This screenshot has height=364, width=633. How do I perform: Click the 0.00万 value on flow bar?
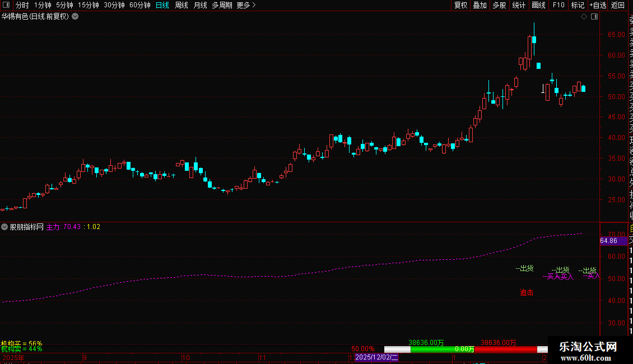click(464, 349)
